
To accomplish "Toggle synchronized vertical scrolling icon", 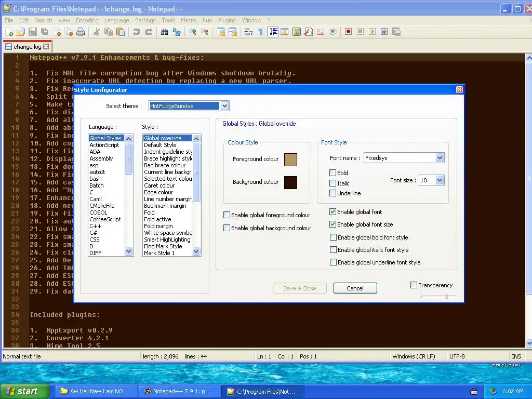I will point(221,32).
